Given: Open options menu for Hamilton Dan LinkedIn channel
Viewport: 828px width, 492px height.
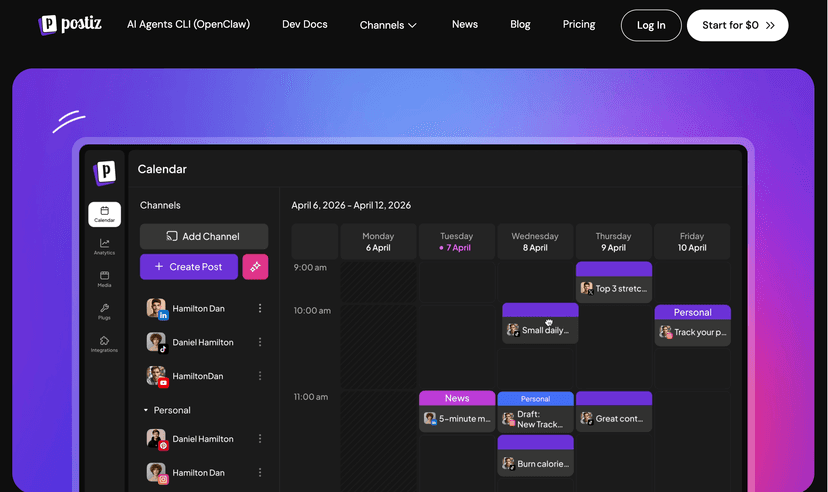Looking at the screenshot, I should pos(260,308).
